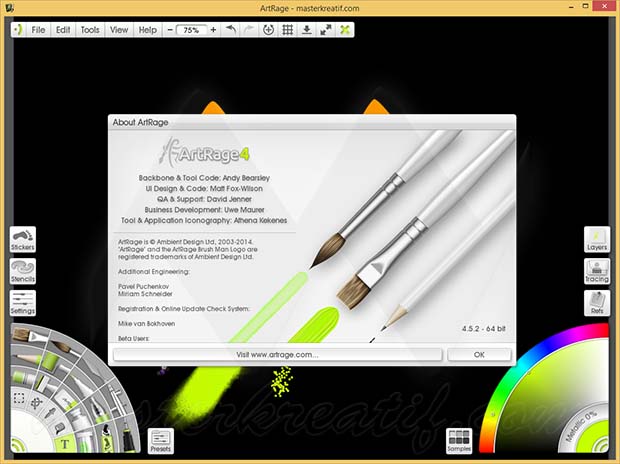Screen dimensions: 620x464
Task: Click the 'About ArtRage' dialog title
Action: (140, 122)
